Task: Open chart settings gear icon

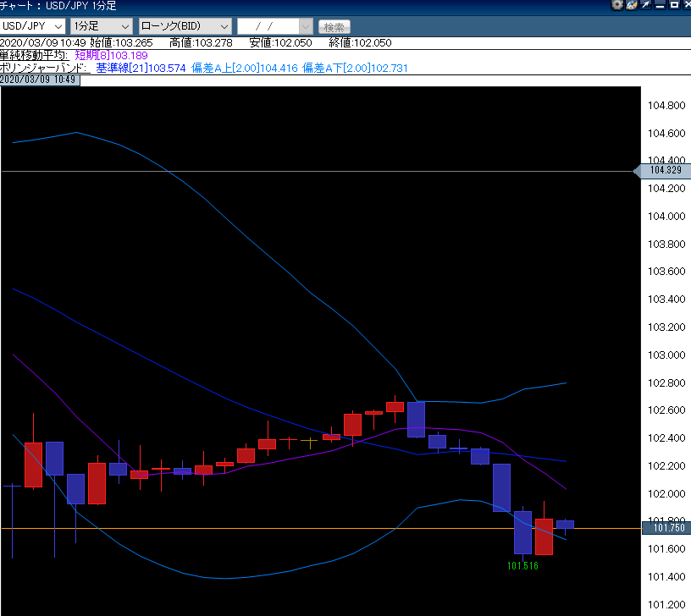Action: (617, 5)
